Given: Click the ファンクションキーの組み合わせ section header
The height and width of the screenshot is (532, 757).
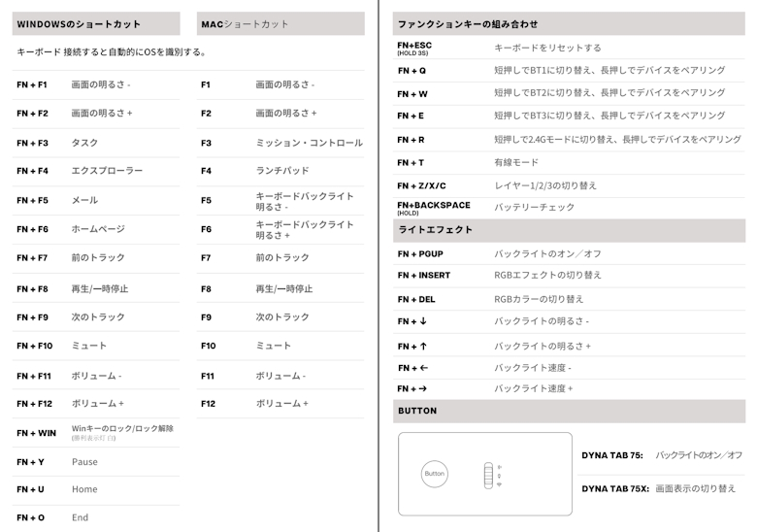Looking at the screenshot, I should (468, 23).
